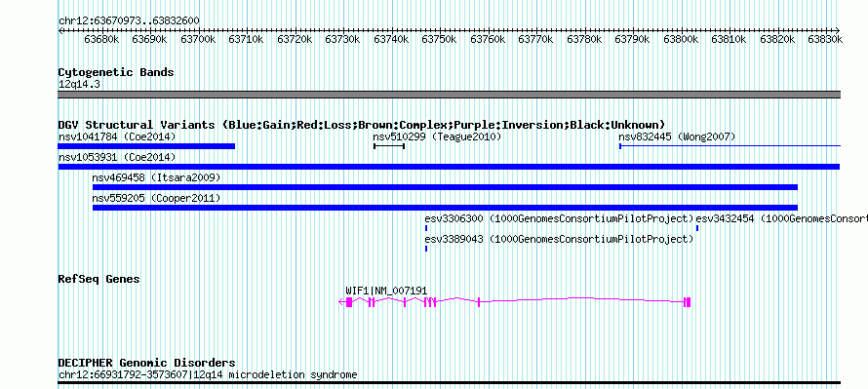Image resolution: width=868 pixels, height=389 pixels.
Task: Click the nsv1041784 (Coe2014) label text
Action: pos(117,136)
